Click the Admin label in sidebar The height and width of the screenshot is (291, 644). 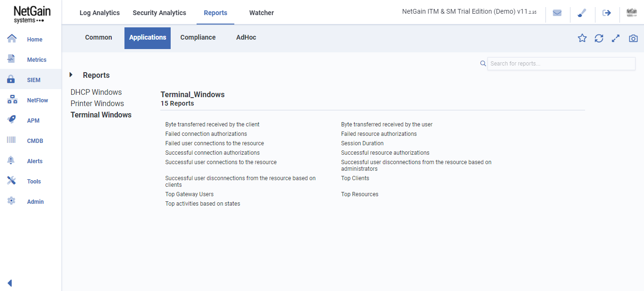pos(35,202)
